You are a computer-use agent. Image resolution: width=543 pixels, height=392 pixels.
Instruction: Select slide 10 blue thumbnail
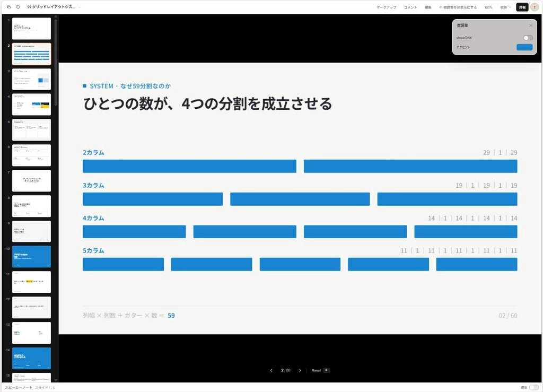pyautogui.click(x=31, y=257)
